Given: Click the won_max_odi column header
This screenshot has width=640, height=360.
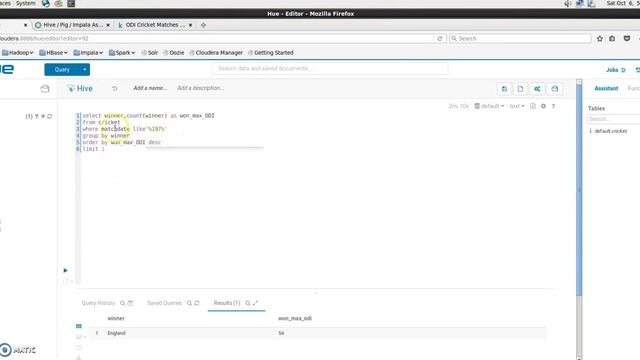Looking at the screenshot, I should pyautogui.click(x=295, y=318).
